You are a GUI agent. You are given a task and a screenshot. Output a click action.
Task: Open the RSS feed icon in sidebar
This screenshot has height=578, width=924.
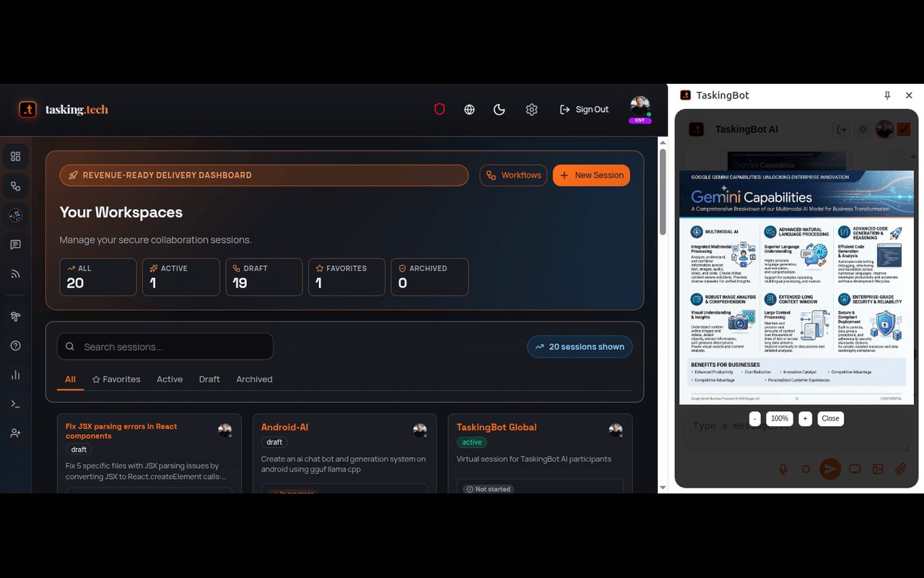[16, 274]
